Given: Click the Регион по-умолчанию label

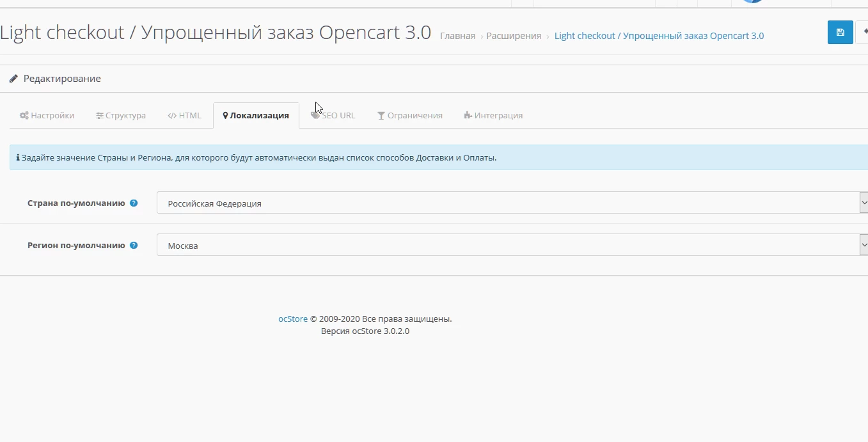Looking at the screenshot, I should point(76,245).
